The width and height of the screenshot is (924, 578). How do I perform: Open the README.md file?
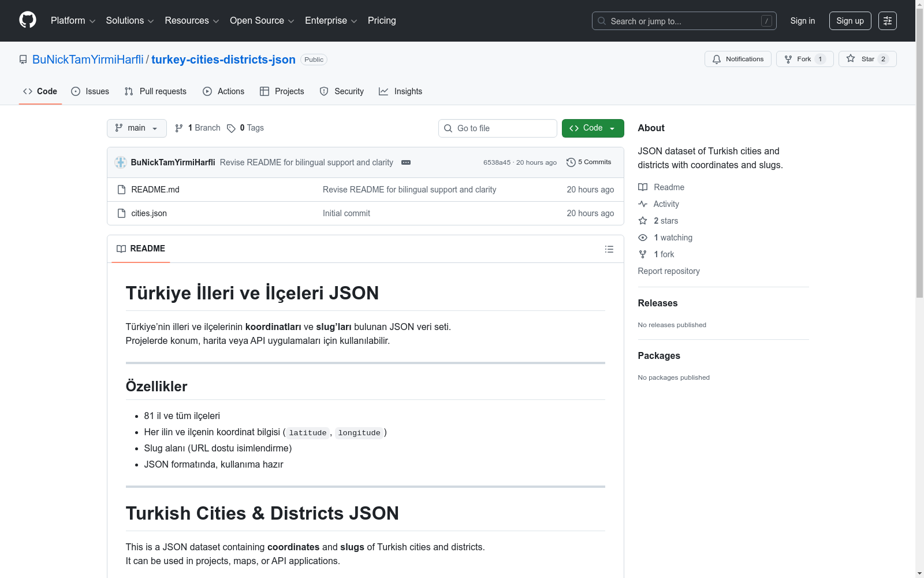(155, 190)
